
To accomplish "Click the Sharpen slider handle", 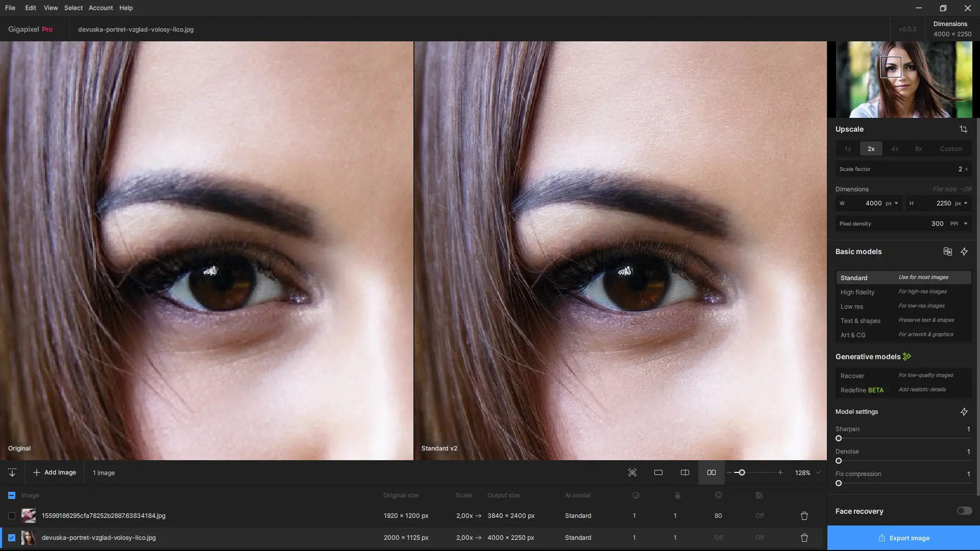I will [x=839, y=438].
